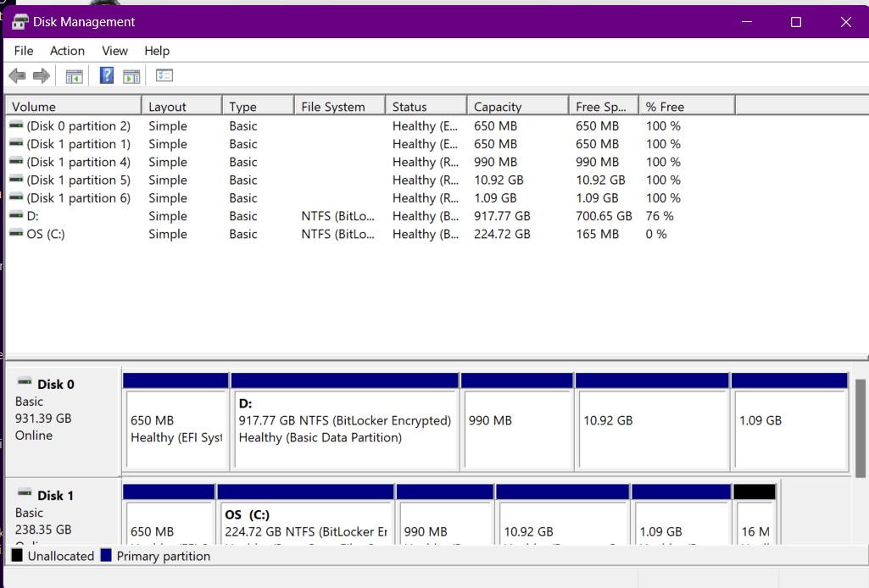Click the Back arrow toolbar icon
Viewport: 869px width, 588px height.
17,76
